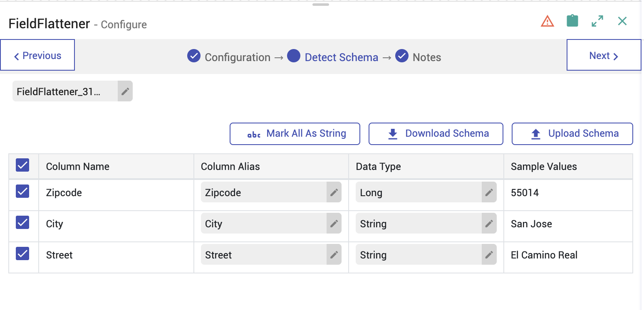Click the Mark All As String button

(295, 134)
